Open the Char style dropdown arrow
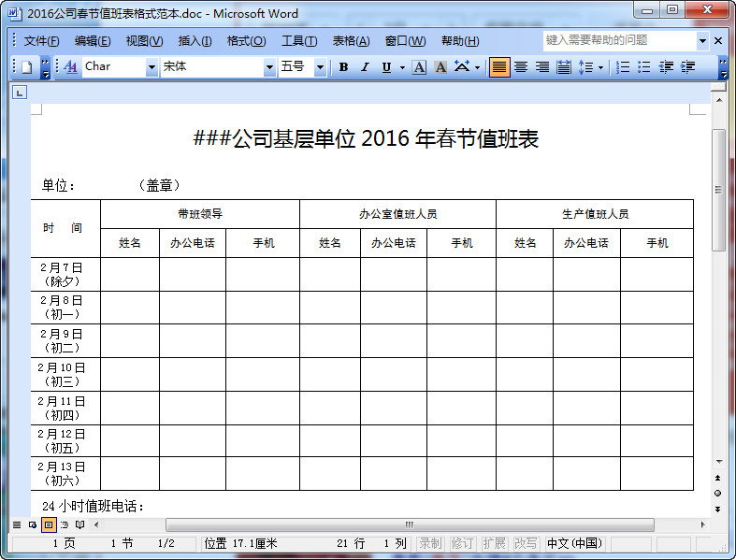Screen dimensions: 736x560 point(152,67)
